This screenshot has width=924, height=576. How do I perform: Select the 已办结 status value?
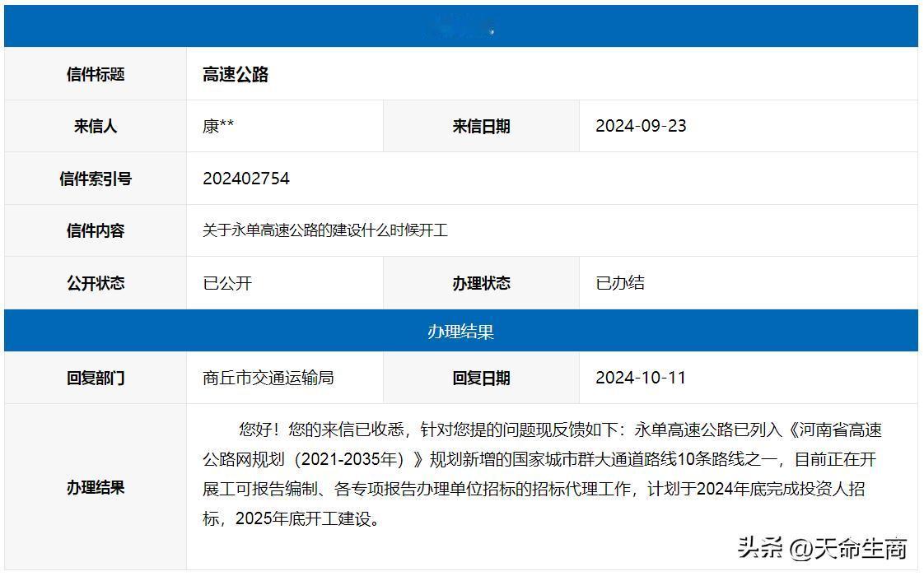(x=620, y=283)
